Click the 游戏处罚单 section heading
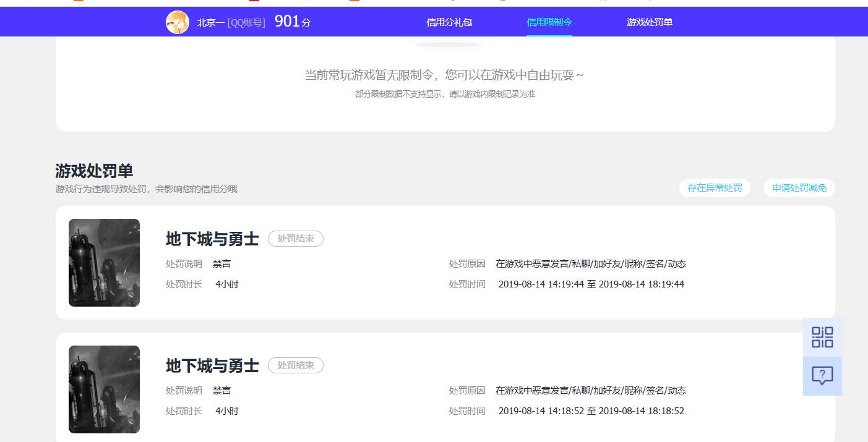 click(x=94, y=171)
